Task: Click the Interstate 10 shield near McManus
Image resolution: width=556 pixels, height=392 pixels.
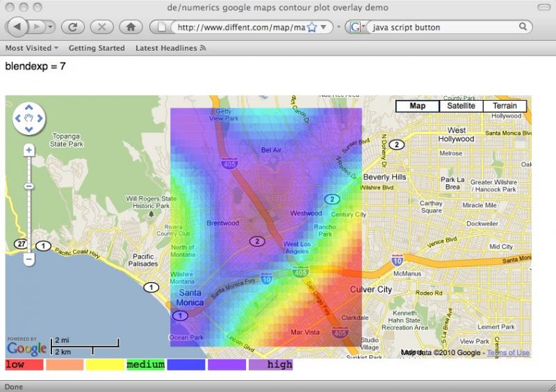Action: point(397,260)
